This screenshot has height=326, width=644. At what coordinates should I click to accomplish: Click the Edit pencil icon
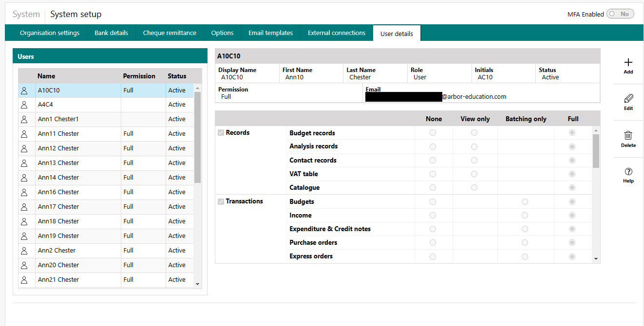click(x=628, y=99)
